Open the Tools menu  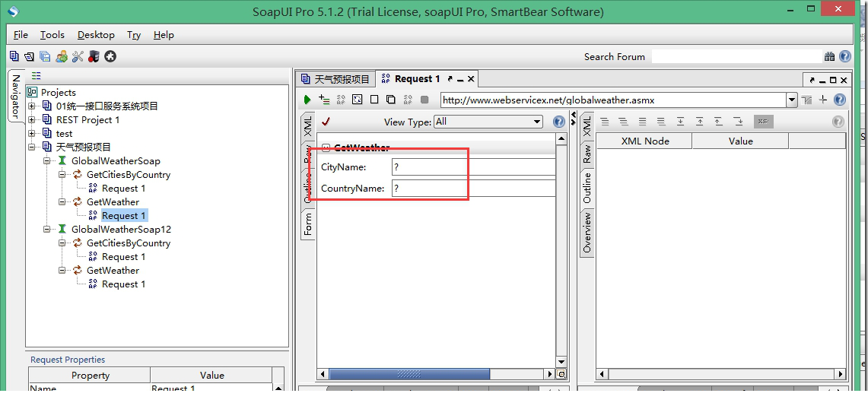52,35
